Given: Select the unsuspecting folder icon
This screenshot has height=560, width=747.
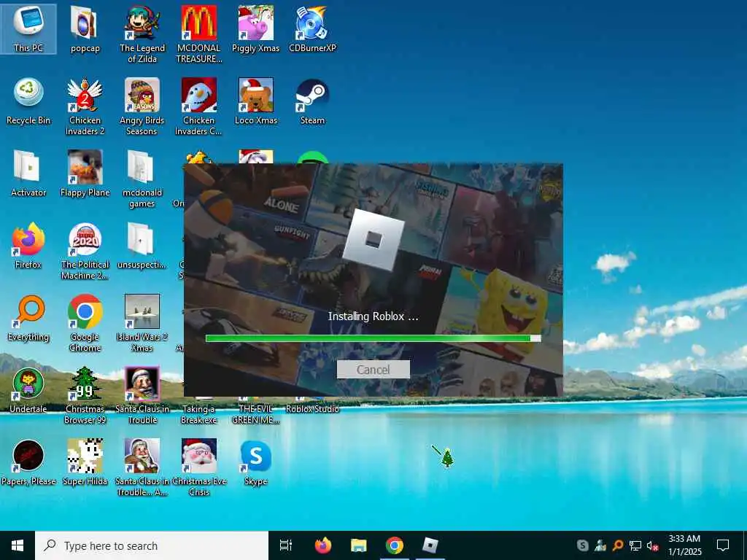Looking at the screenshot, I should click(x=142, y=246).
